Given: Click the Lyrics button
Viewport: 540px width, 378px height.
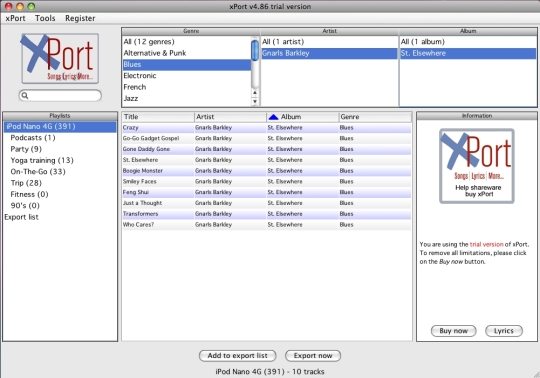Looking at the screenshot, I should tap(503, 331).
